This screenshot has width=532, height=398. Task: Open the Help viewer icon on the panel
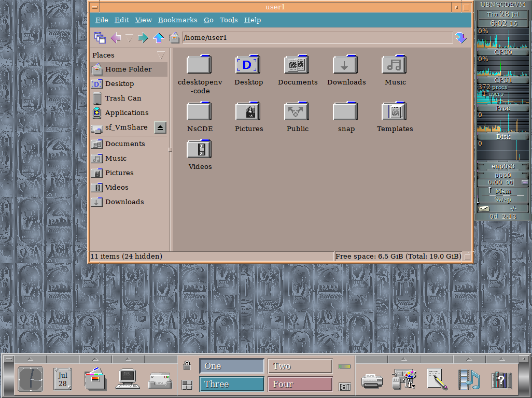point(501,379)
